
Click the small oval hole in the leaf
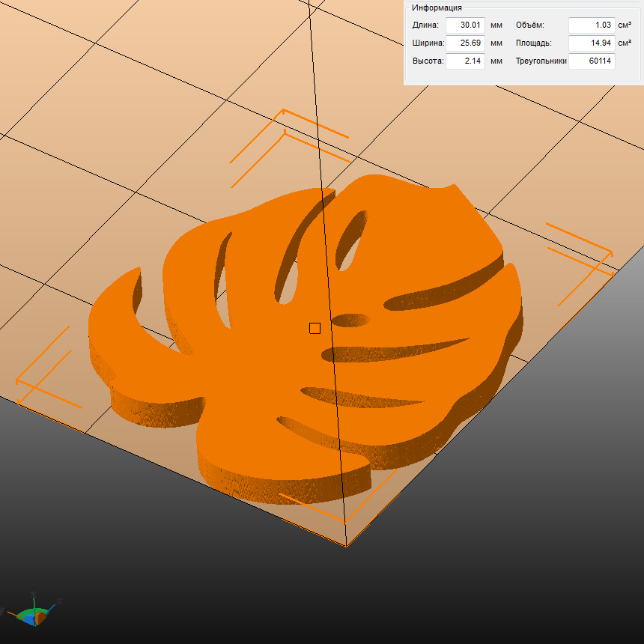[350, 321]
